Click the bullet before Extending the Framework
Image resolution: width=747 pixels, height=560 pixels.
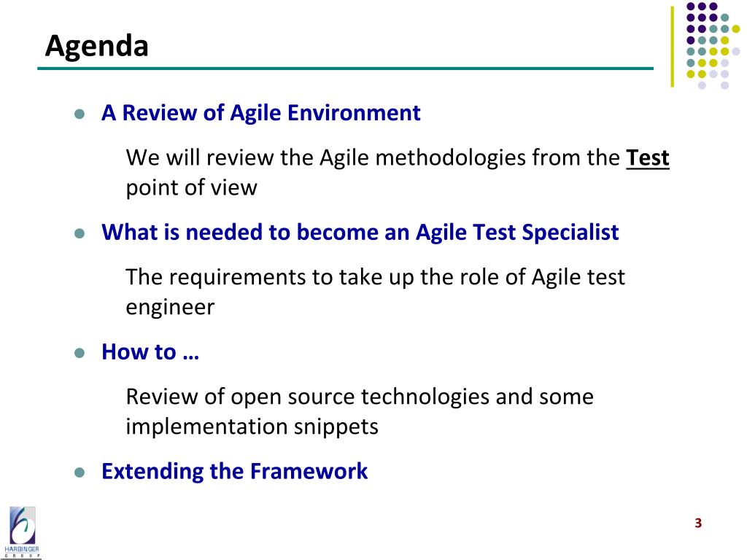tap(80, 472)
